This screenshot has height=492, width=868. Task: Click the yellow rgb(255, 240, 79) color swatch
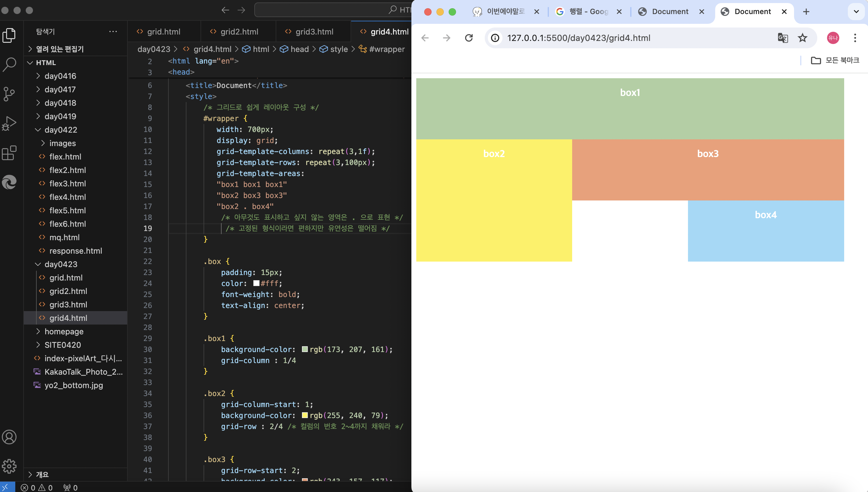coord(304,415)
